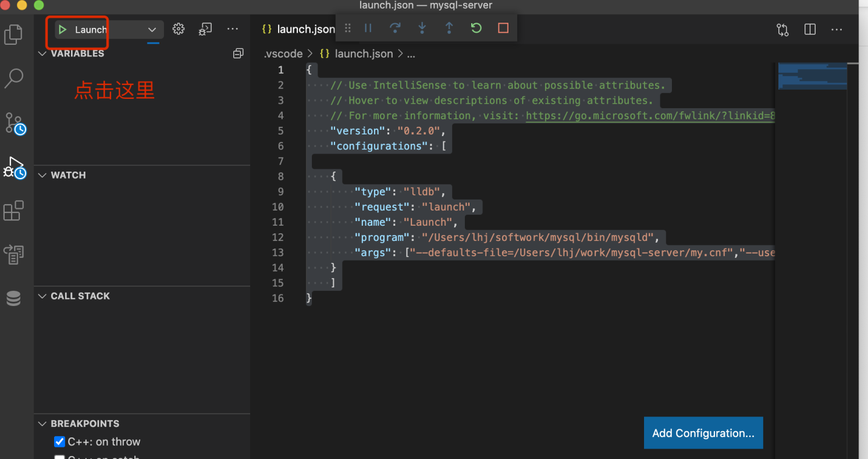Click line number 12 in gutter
Image resolution: width=868 pixels, height=459 pixels.
(278, 237)
